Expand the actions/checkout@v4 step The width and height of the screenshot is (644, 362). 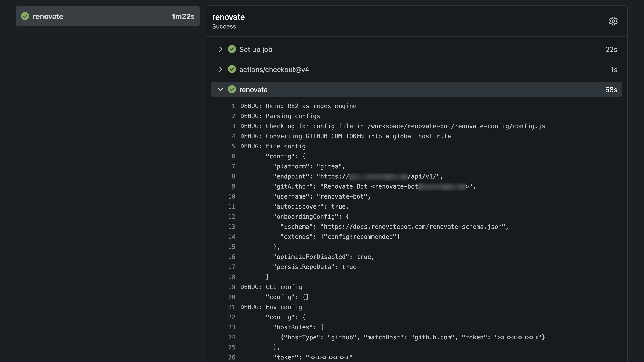point(221,69)
